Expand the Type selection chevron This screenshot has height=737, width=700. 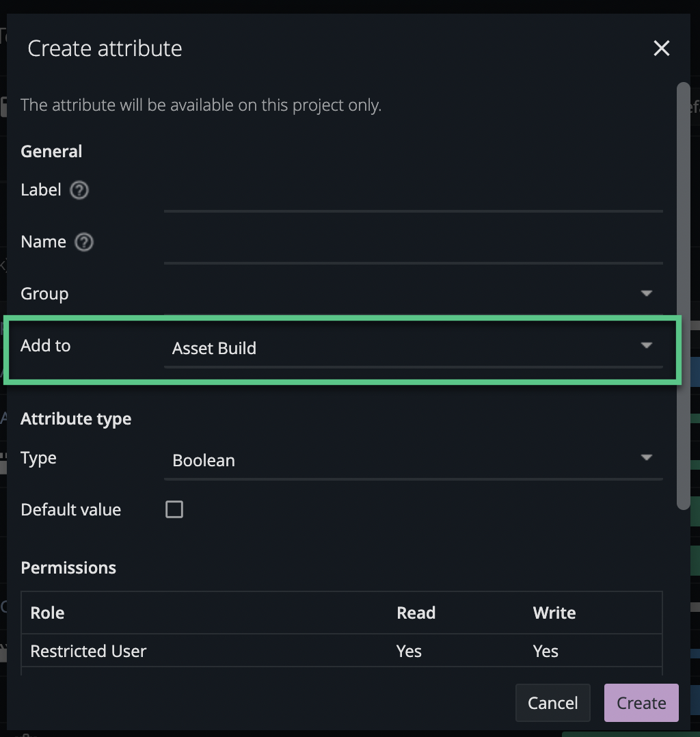[x=647, y=457]
